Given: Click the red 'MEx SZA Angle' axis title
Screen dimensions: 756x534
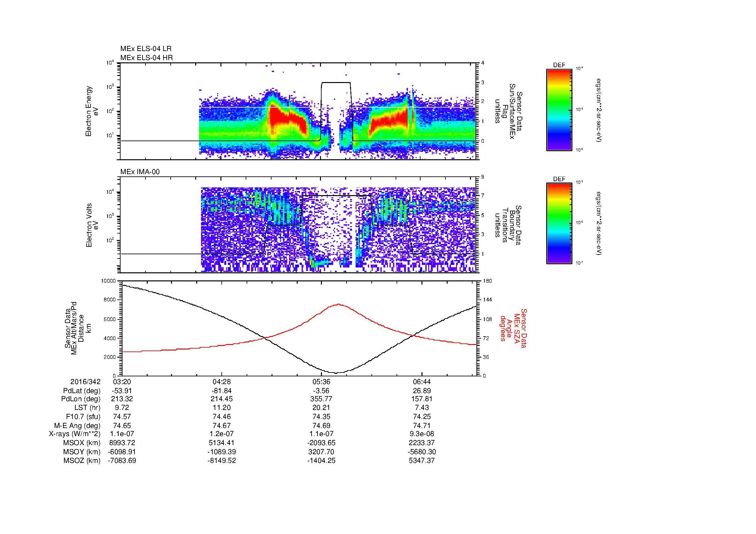Looking at the screenshot, I should point(513,328).
